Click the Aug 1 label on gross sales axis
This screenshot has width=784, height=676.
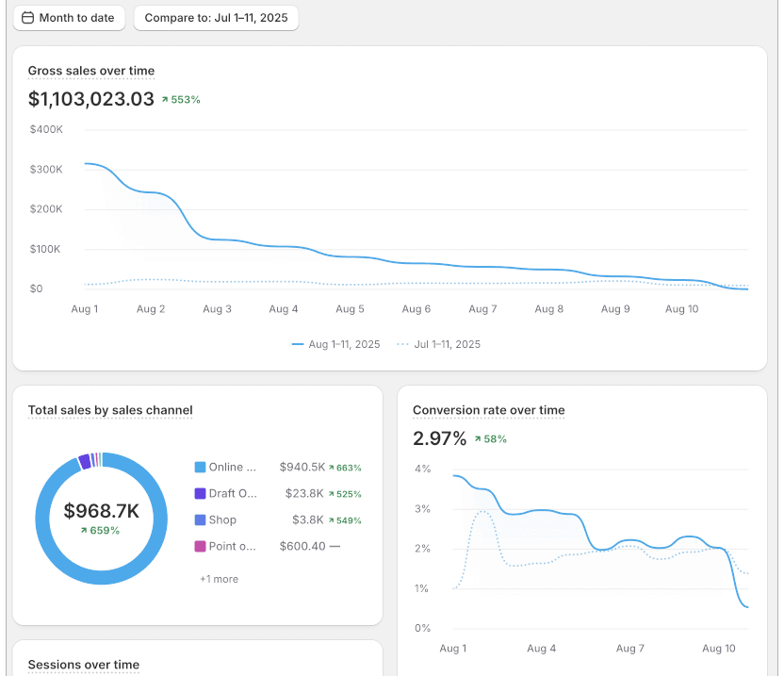click(x=85, y=309)
